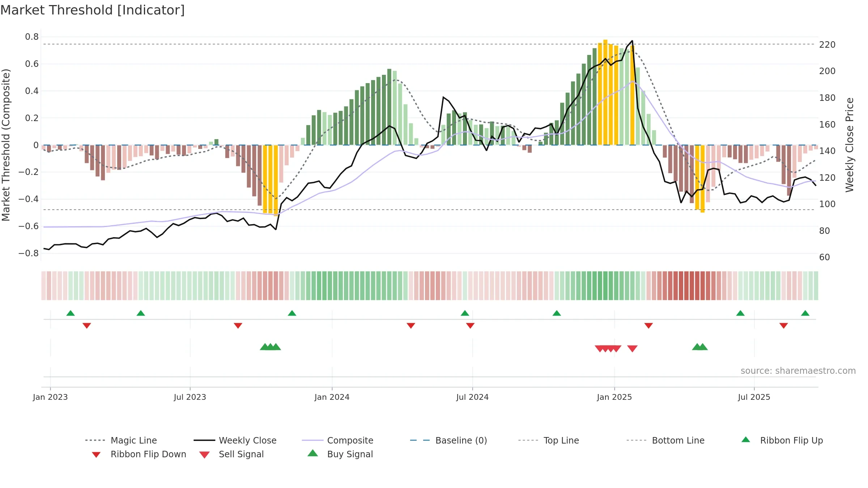This screenshot has width=868, height=488.
Task: Toggle the Composite legend entry
Action: tap(337, 440)
